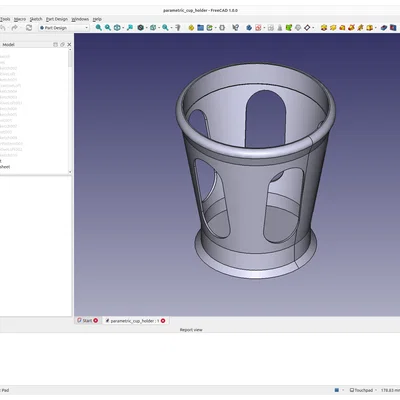Open the Touchpad navigation style selector
The image size is (400, 400).
363,390
